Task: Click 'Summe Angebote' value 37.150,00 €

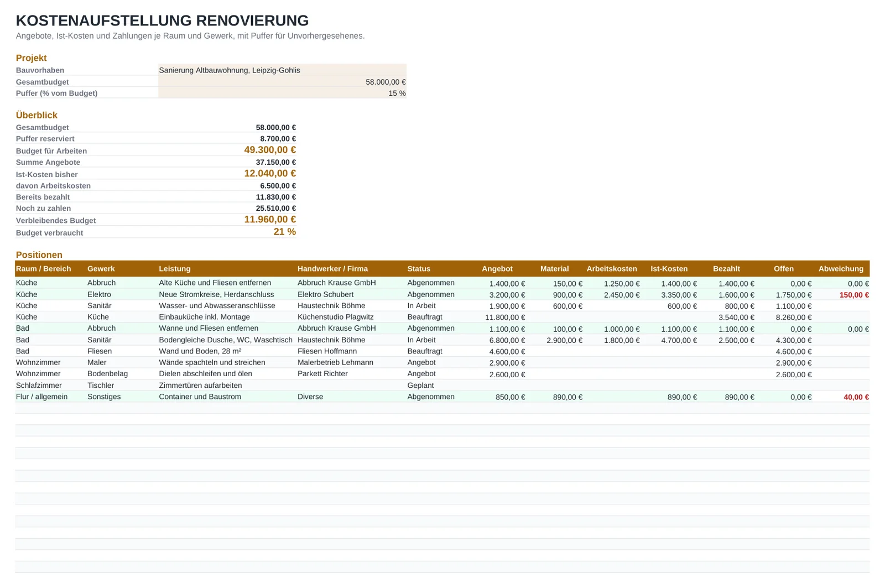Action: click(x=276, y=162)
